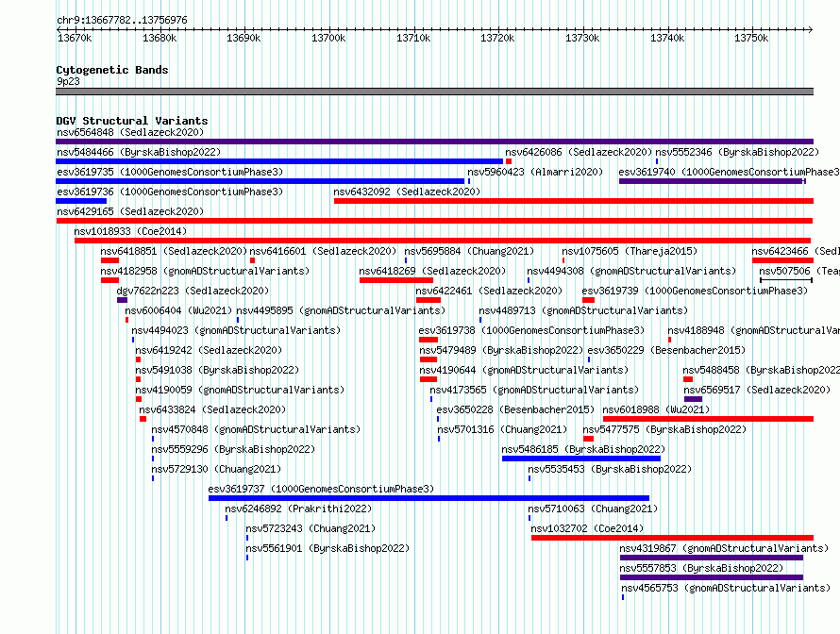Screen dimensions: 840x634
Task: Click nsv4173565 gnomAD variant label
Action: (x=534, y=390)
